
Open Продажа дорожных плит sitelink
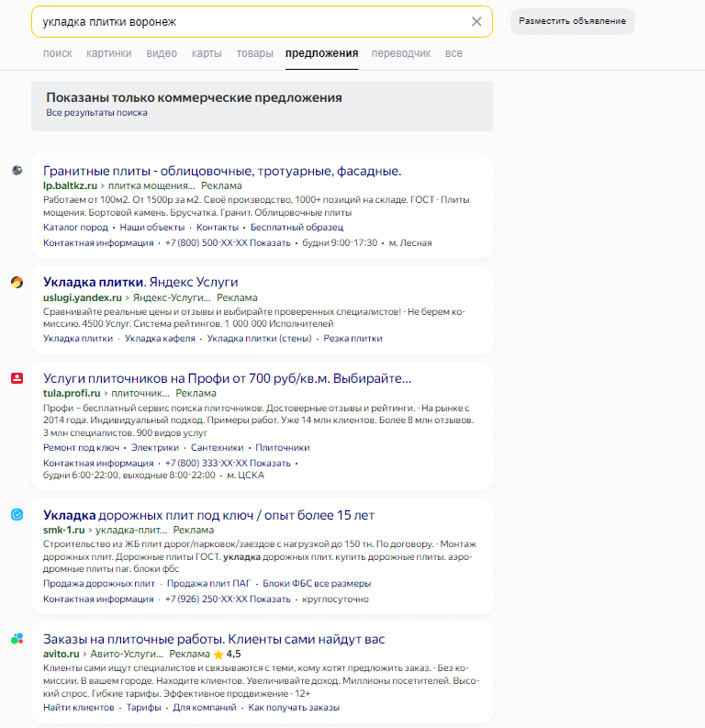pos(99,584)
